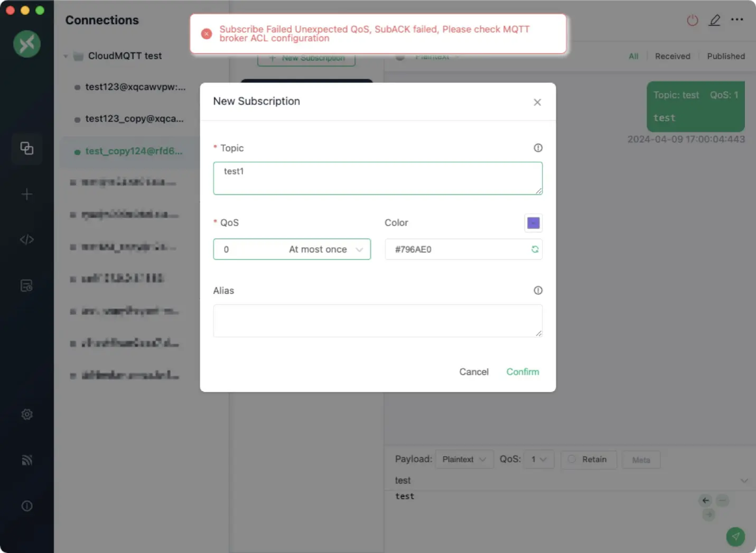Viewport: 756px width, 553px height.
Task: Click into the Alias text field
Action: 377,320
